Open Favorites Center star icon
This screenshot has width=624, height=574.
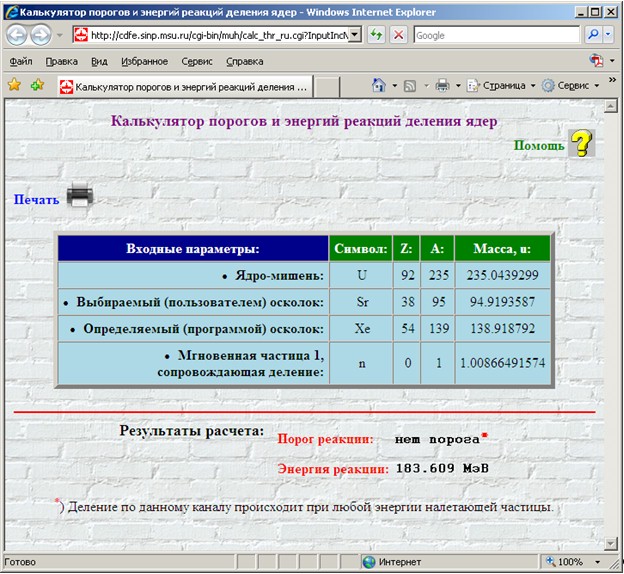[x=14, y=85]
